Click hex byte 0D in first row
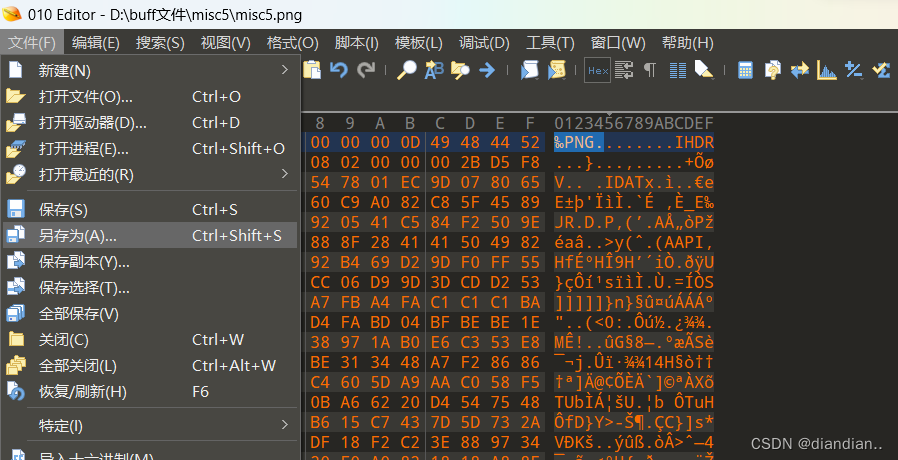The width and height of the screenshot is (898, 460). pyautogui.click(x=409, y=142)
